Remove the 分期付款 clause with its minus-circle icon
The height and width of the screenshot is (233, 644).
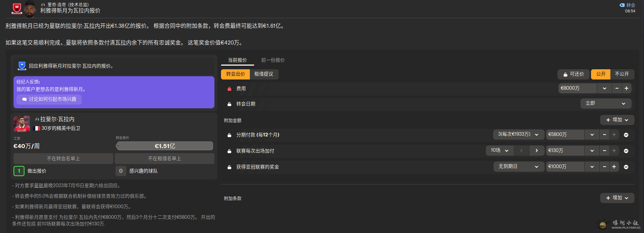626,135
